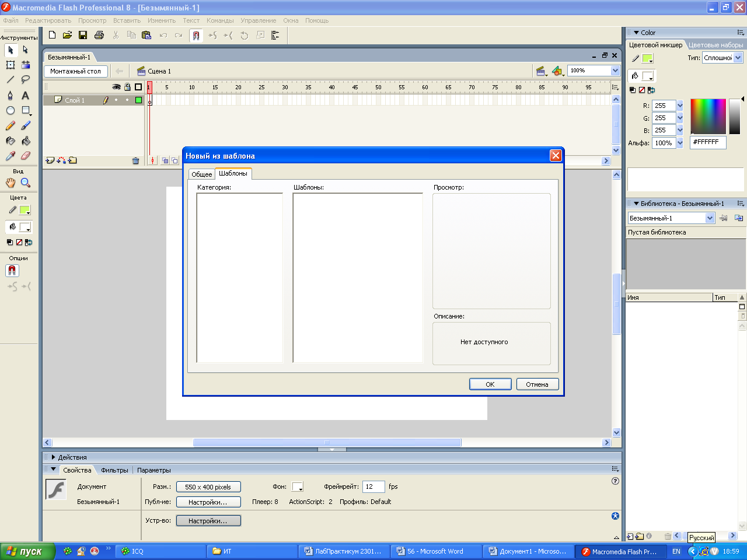The width and height of the screenshot is (747, 560).
Task: Click the New document toolbar icon
Action: coord(52,35)
